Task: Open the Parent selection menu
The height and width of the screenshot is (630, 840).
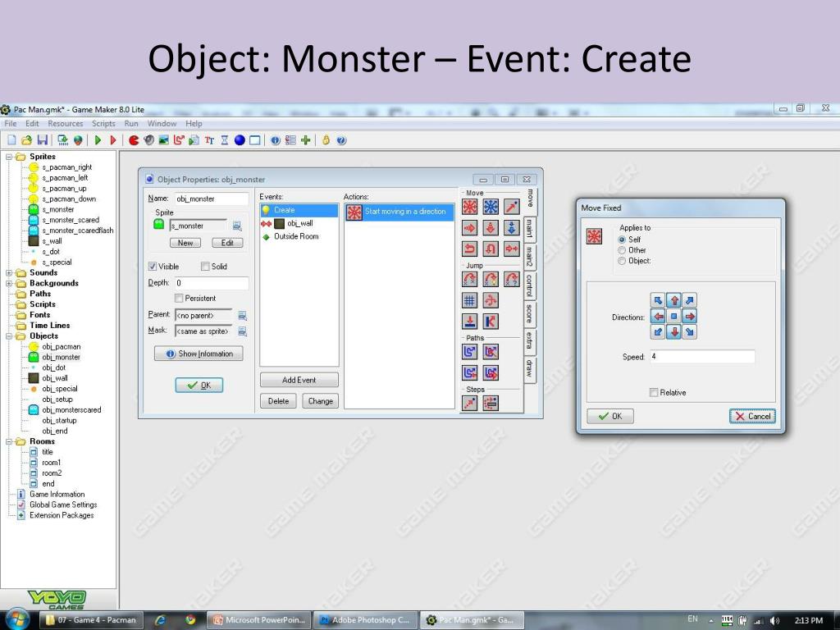Action: (242, 316)
